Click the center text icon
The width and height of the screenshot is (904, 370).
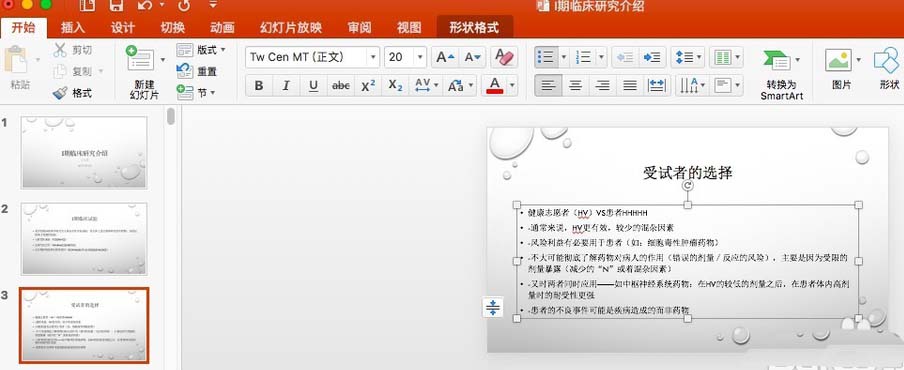click(575, 86)
